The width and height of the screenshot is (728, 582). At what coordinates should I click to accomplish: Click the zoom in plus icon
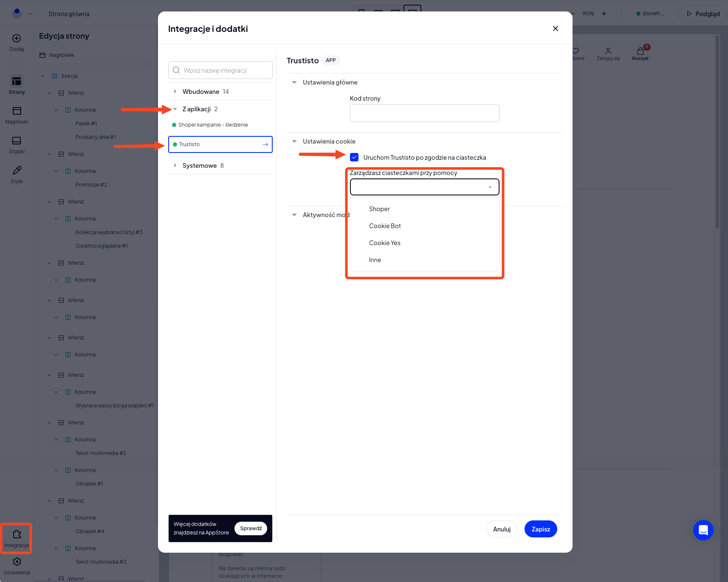(x=604, y=14)
